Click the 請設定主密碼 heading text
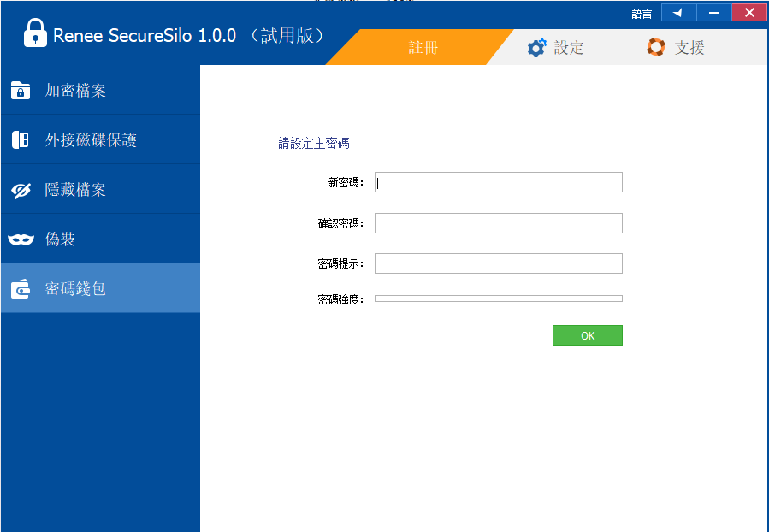Viewport: 769px width, 532px height. (x=313, y=143)
